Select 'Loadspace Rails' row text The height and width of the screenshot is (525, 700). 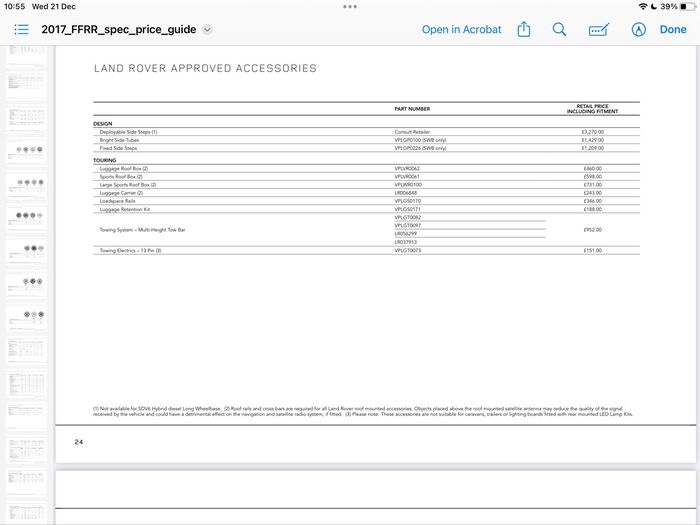tap(117, 201)
